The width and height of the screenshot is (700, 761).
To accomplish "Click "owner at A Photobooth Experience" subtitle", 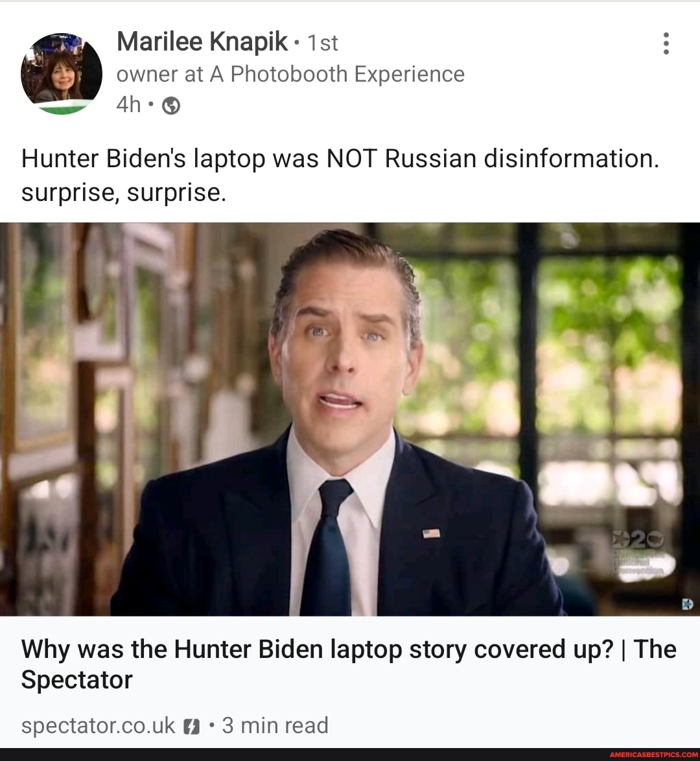I will pos(290,75).
